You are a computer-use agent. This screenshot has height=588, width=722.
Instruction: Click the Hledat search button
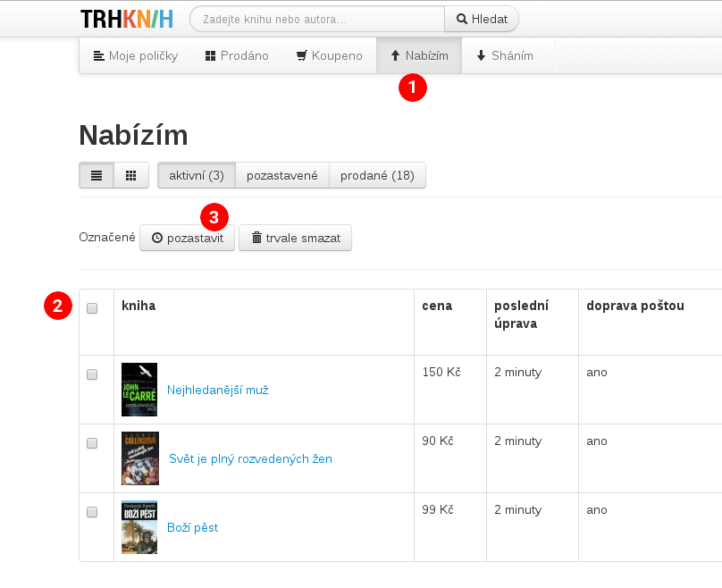coord(482,19)
